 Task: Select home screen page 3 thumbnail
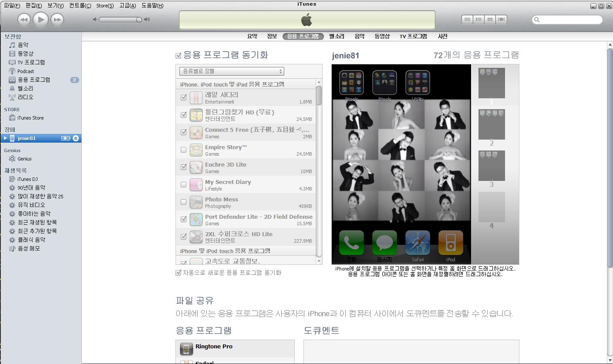(492, 166)
